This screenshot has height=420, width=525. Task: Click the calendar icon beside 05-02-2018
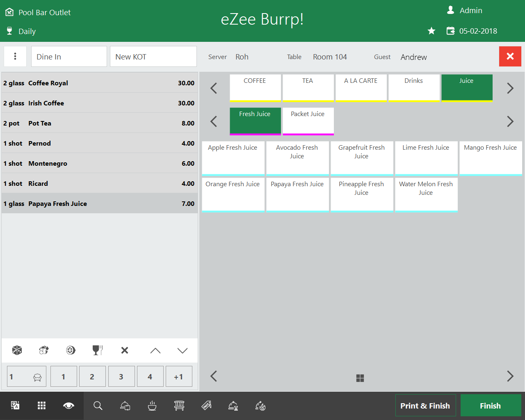[450, 31]
